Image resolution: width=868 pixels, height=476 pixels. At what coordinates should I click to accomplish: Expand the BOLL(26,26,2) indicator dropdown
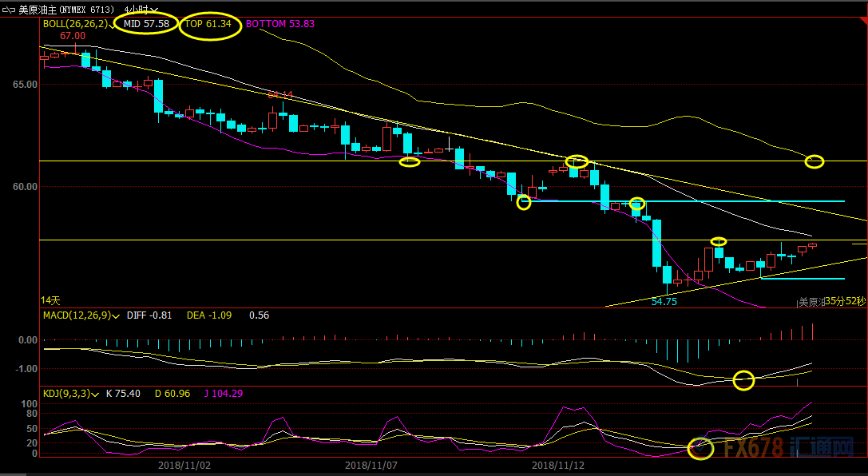coord(112,25)
